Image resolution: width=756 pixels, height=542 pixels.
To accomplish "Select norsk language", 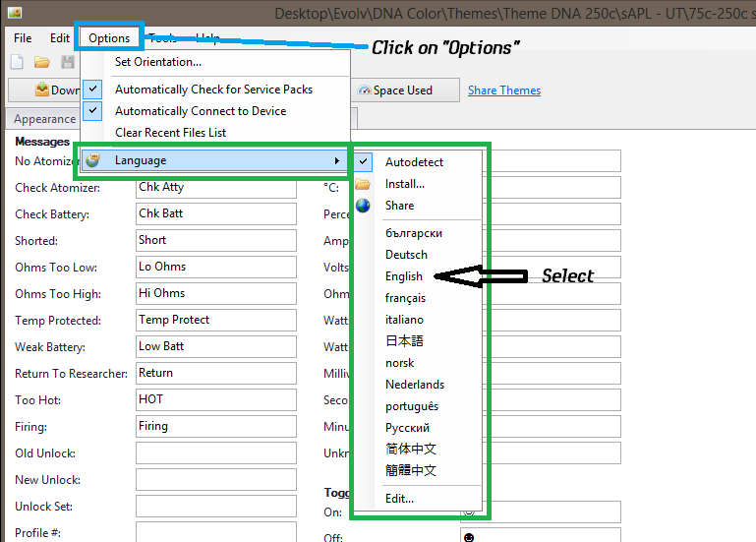I will coord(400,363).
